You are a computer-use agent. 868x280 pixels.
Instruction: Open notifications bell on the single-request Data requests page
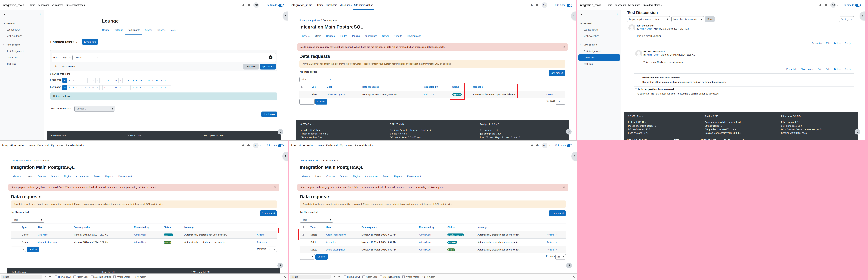(532, 5)
